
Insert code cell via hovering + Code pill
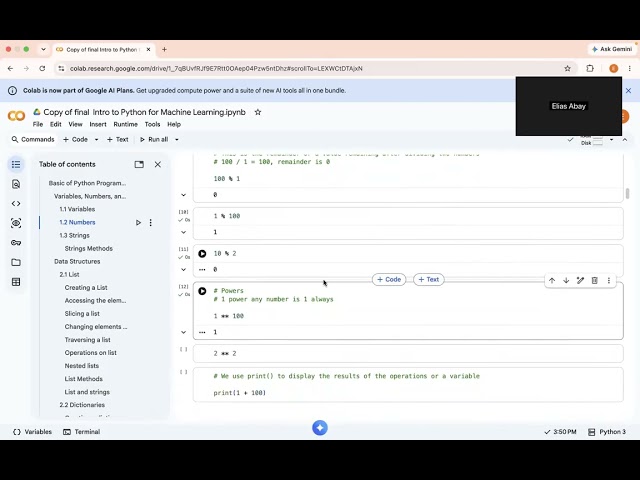(389, 280)
